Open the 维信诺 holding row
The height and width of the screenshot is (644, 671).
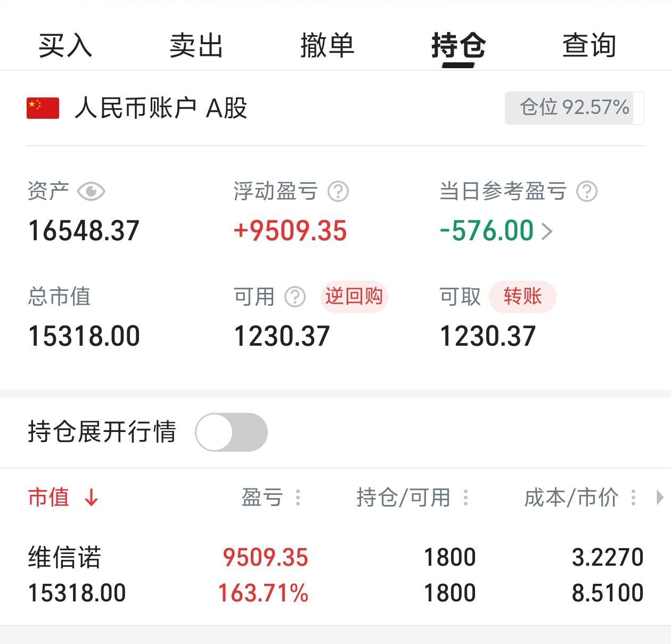(x=335, y=575)
